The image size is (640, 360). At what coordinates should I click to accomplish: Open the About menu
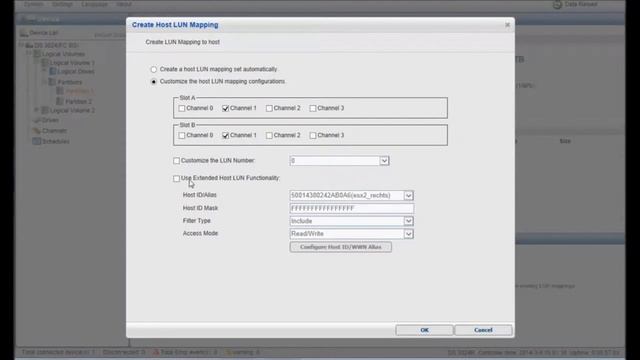coord(124,4)
